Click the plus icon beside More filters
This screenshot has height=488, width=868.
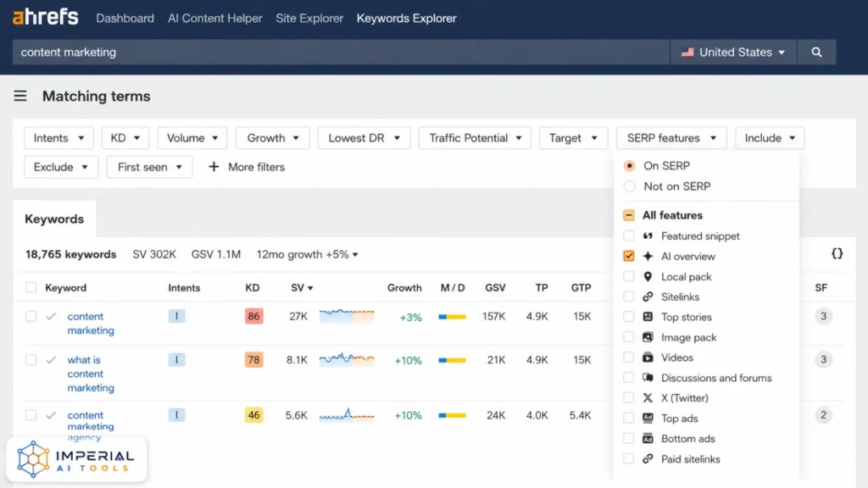click(x=214, y=167)
